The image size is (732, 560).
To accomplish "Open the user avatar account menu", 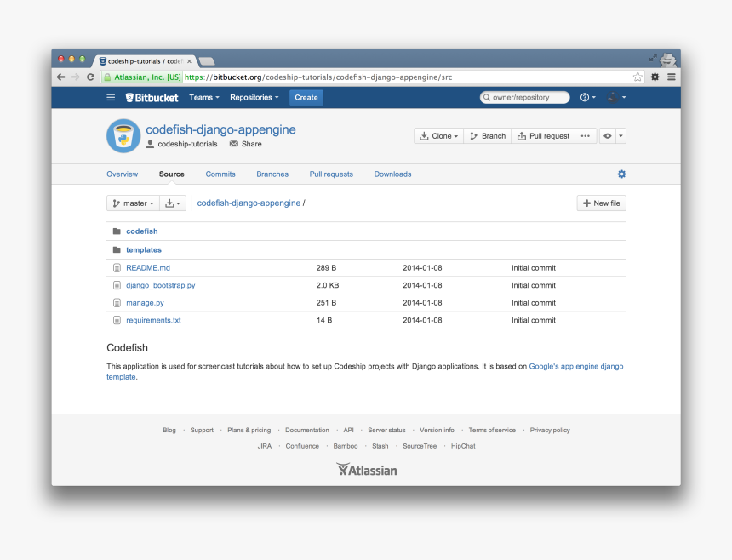I will pyautogui.click(x=615, y=97).
